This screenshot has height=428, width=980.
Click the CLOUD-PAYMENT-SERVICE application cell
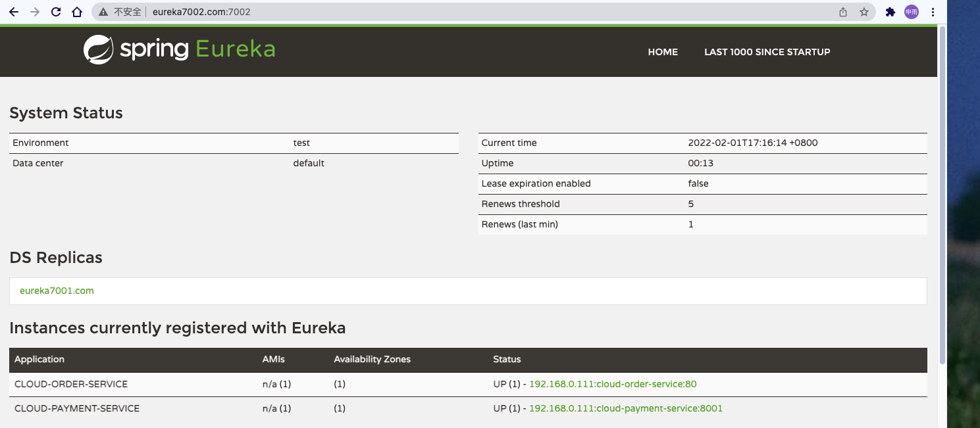point(77,408)
